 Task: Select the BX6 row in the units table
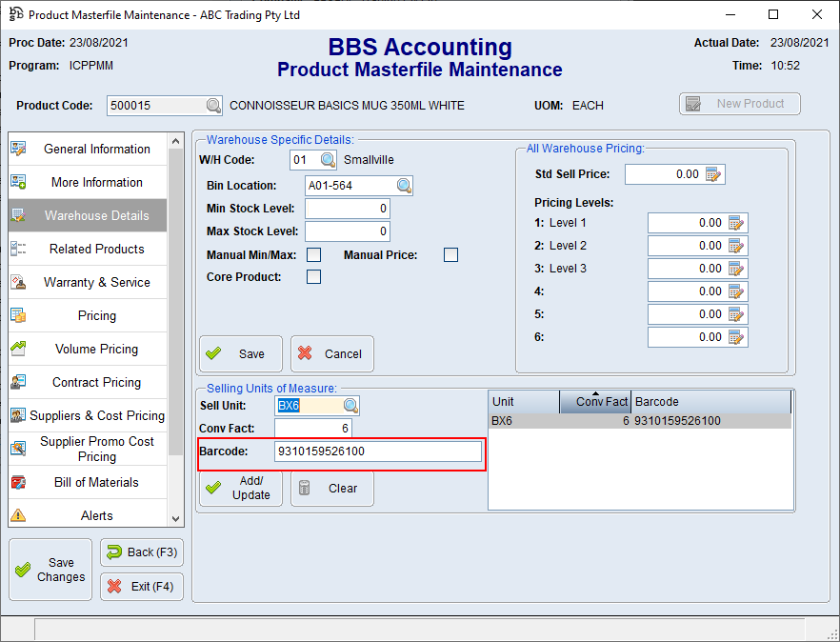point(638,421)
